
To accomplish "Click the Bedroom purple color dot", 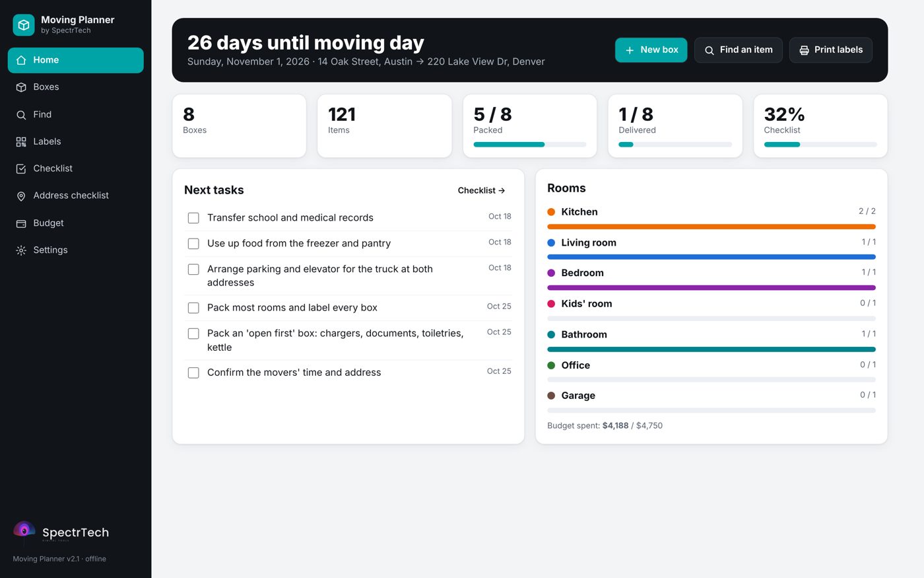I will (x=551, y=273).
